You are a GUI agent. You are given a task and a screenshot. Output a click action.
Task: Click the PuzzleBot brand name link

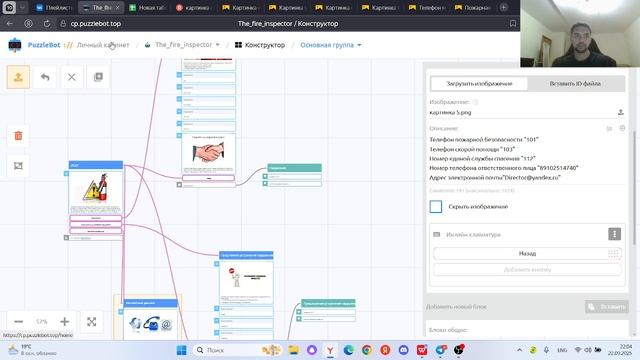click(44, 45)
